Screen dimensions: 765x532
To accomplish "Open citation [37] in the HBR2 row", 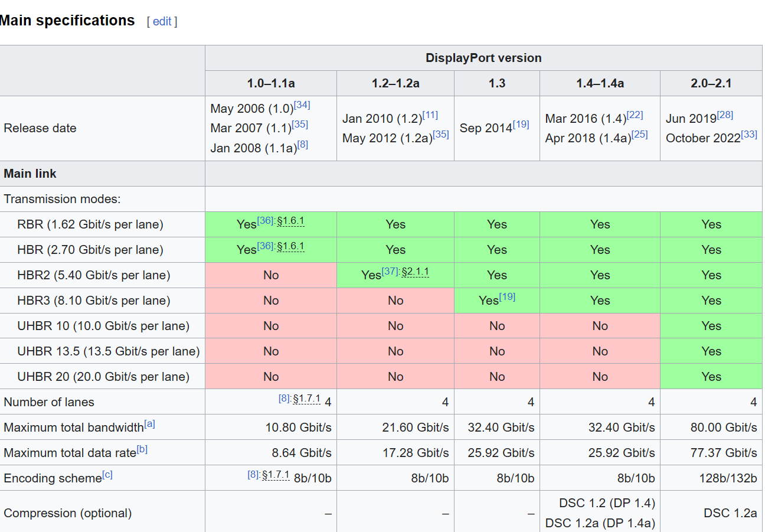I will coord(390,271).
